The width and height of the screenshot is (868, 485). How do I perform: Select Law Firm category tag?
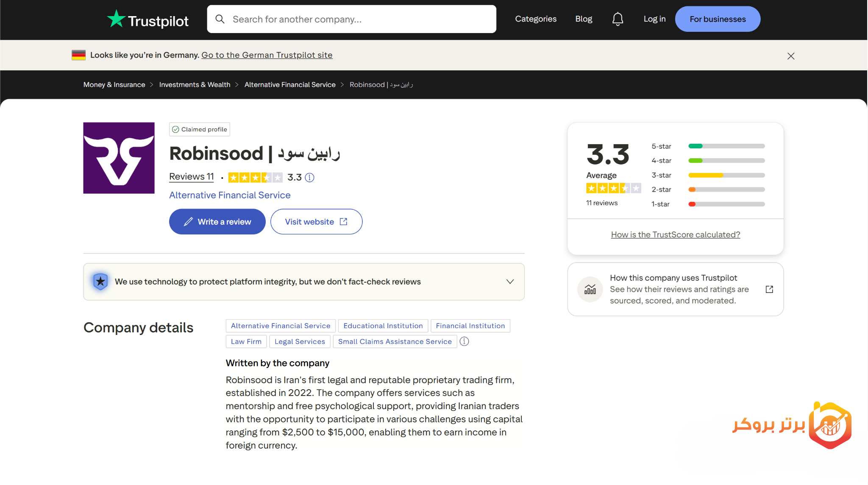pyautogui.click(x=246, y=342)
